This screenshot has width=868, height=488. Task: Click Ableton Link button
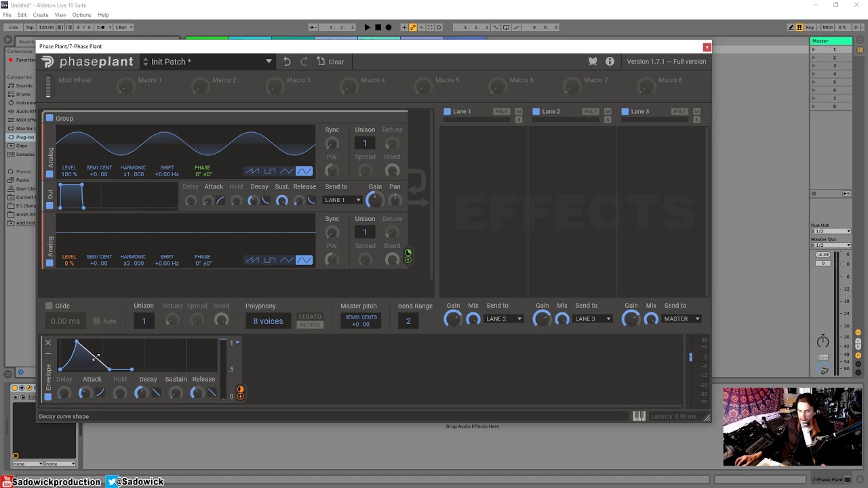coord(14,27)
